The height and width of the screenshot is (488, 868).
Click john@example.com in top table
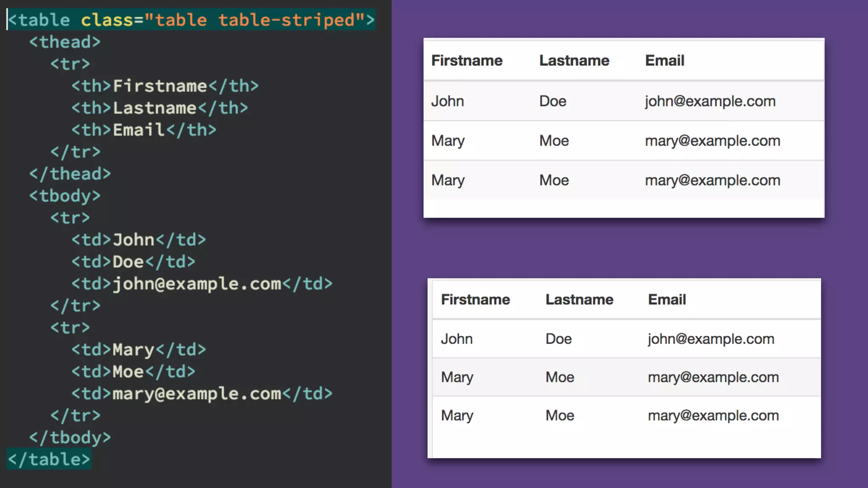(710, 101)
